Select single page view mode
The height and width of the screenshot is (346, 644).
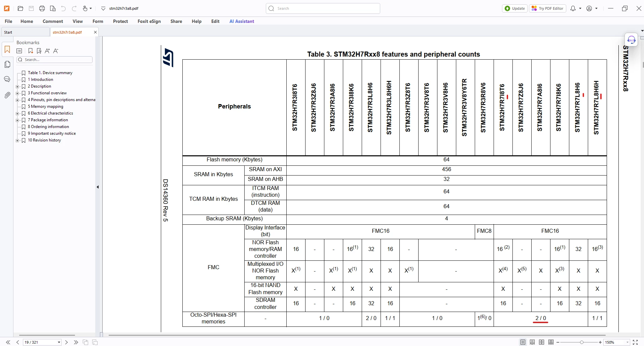(523, 342)
